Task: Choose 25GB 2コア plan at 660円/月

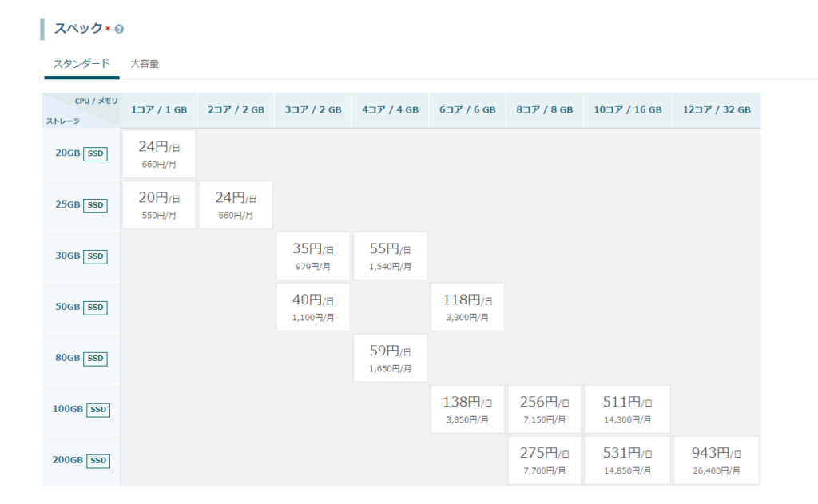Action: 236,205
